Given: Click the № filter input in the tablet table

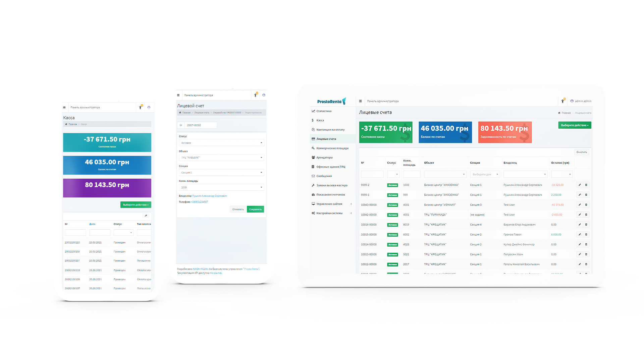Looking at the screenshot, I should (372, 174).
